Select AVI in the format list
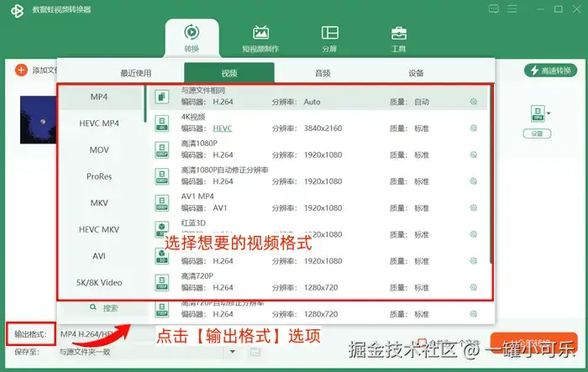 coord(99,256)
